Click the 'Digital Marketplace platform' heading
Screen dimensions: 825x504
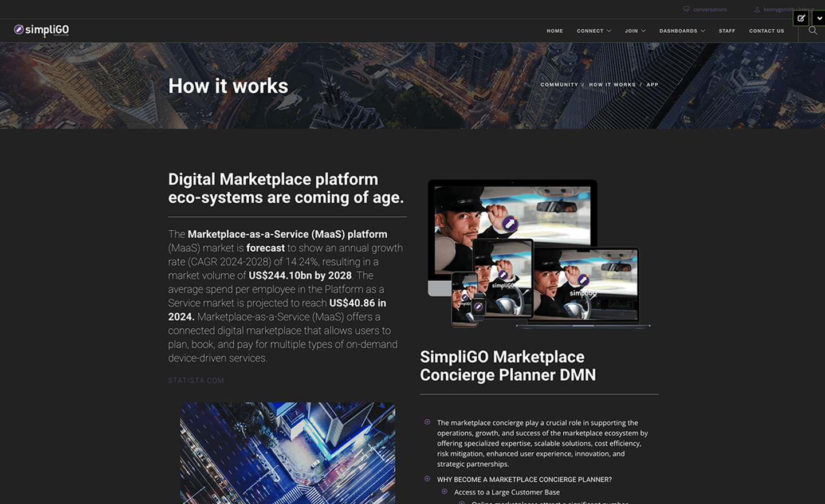point(286,188)
